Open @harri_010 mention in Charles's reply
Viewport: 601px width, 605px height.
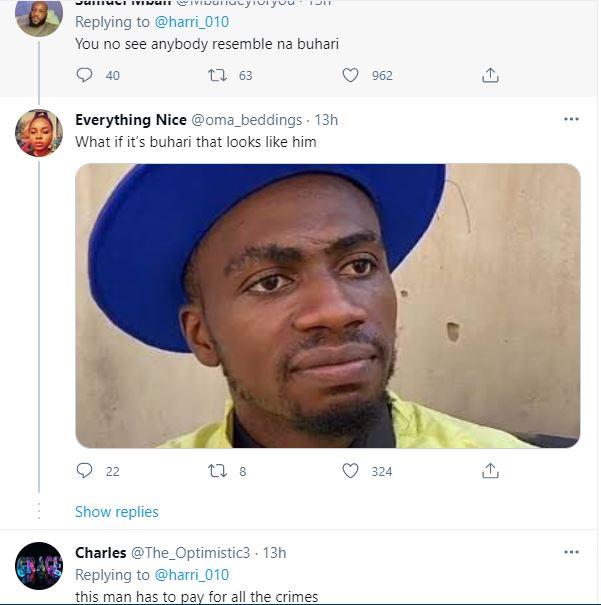(x=192, y=575)
